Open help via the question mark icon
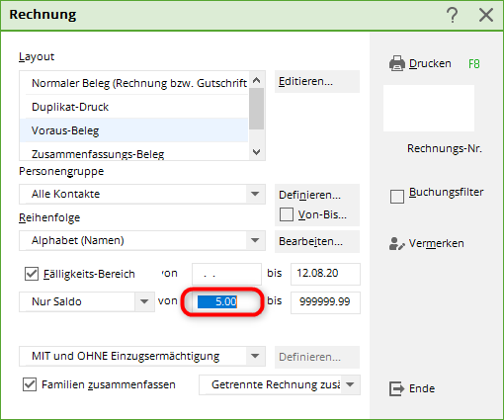 [x=453, y=15]
